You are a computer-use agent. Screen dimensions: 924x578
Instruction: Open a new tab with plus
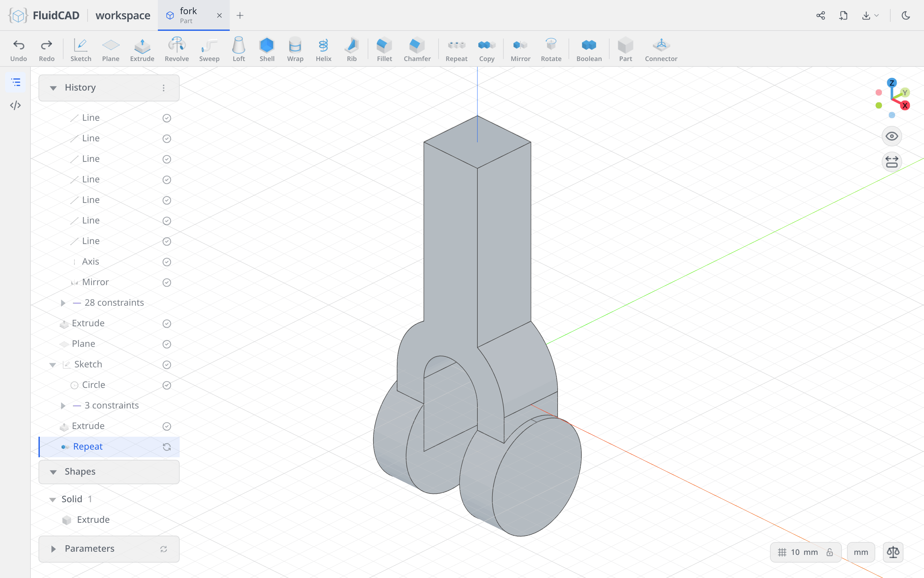click(240, 15)
